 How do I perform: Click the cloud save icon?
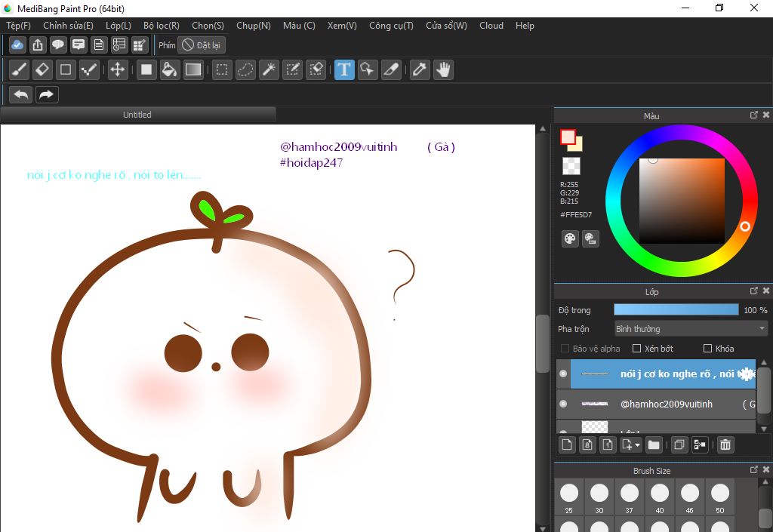17,45
